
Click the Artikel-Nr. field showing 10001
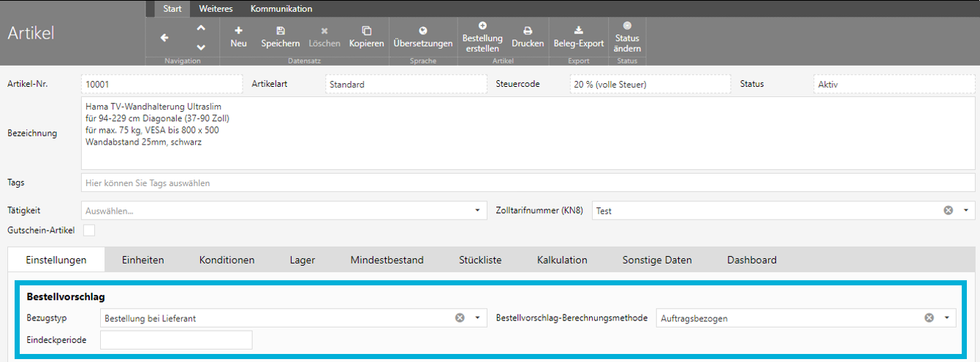[x=162, y=84]
